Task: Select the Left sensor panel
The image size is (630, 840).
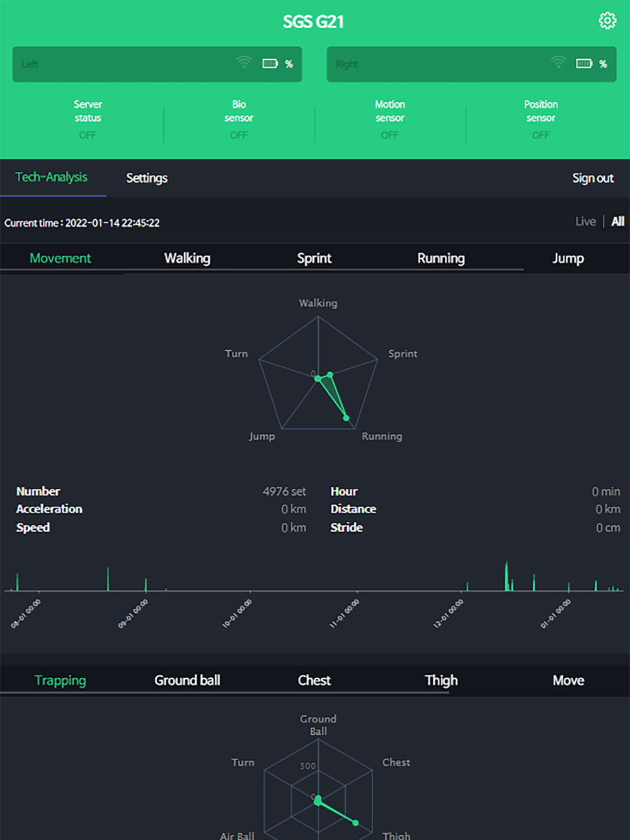Action: 157,64
